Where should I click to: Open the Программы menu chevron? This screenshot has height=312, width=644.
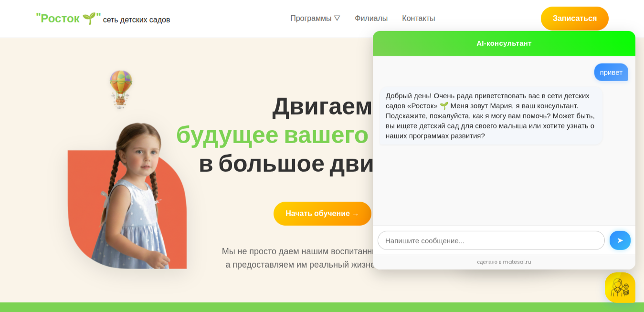[x=338, y=18]
